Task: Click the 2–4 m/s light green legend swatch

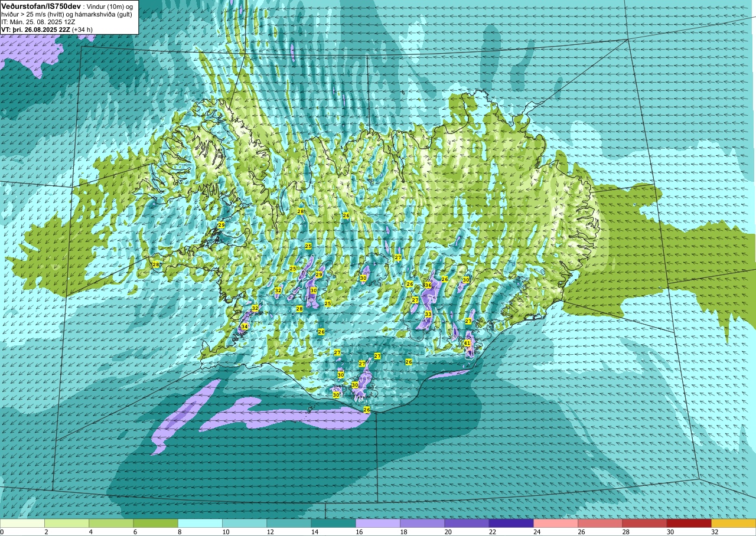Action: pos(67,523)
